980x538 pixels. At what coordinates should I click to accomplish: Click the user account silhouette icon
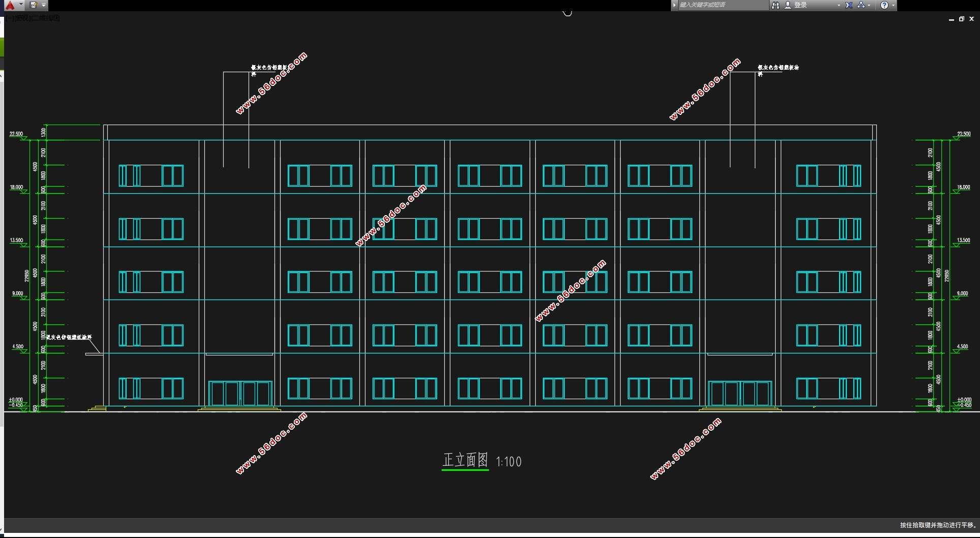tap(788, 5)
